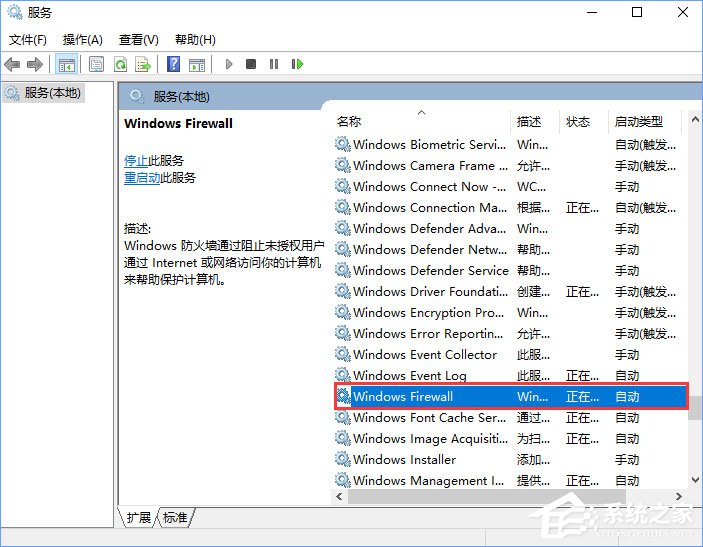The height and width of the screenshot is (547, 703).
Task: Click the 停止 link to stop service
Action: (136, 161)
